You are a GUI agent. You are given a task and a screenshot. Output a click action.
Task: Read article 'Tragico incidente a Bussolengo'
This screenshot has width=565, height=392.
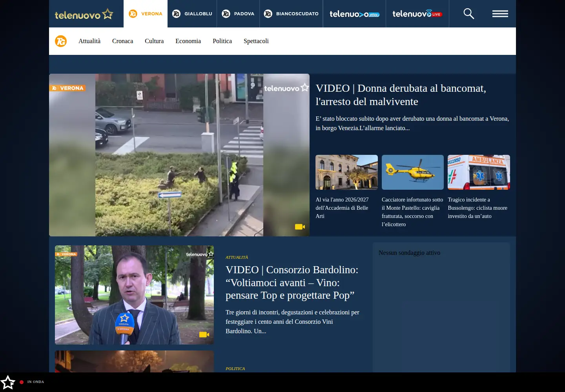[x=478, y=208]
